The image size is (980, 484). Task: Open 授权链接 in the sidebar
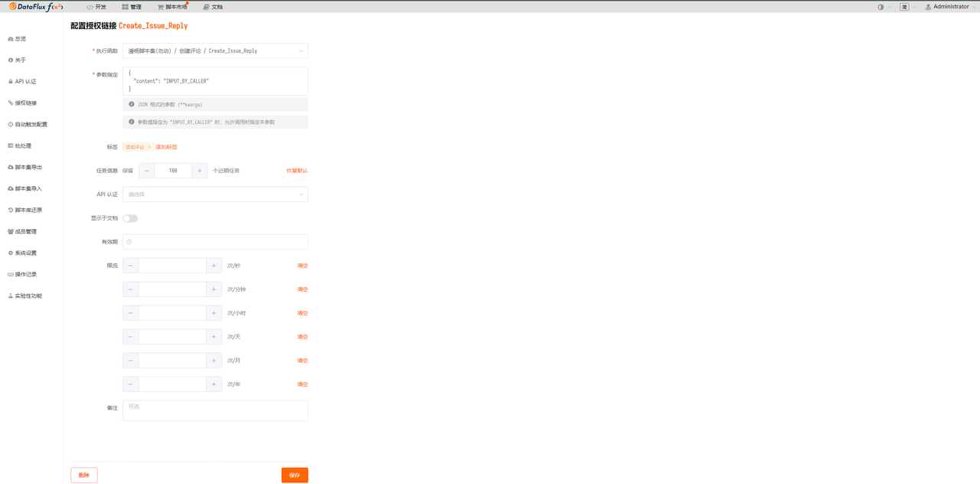pyautogui.click(x=25, y=103)
